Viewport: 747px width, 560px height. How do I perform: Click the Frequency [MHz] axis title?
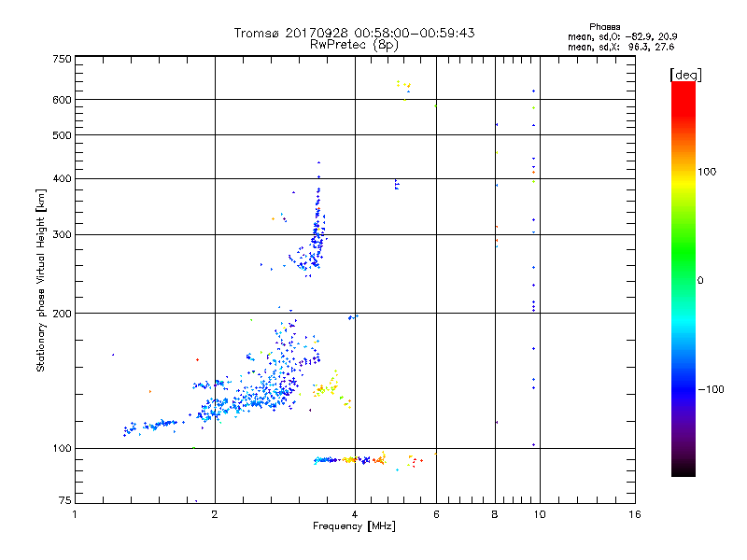pyautogui.click(x=354, y=526)
